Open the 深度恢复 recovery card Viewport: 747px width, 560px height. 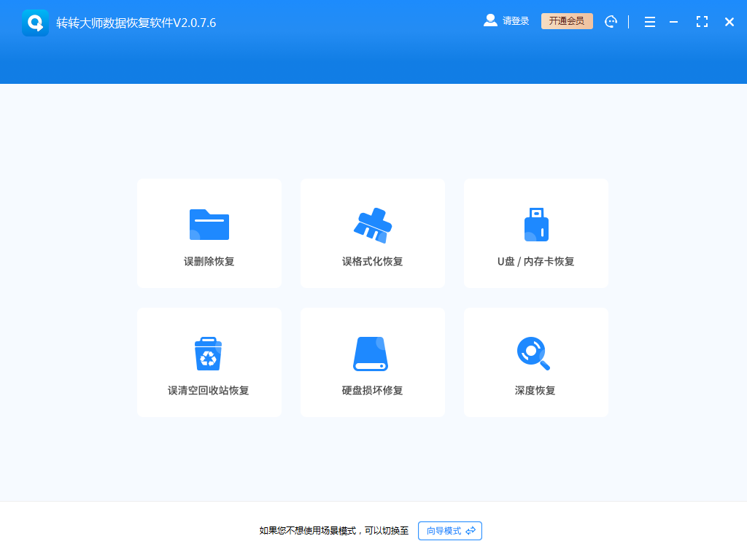tap(535, 362)
